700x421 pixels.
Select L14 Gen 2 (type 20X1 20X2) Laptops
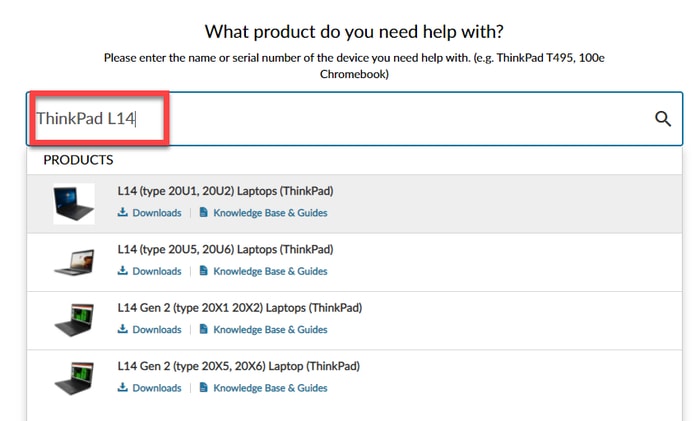click(x=239, y=308)
